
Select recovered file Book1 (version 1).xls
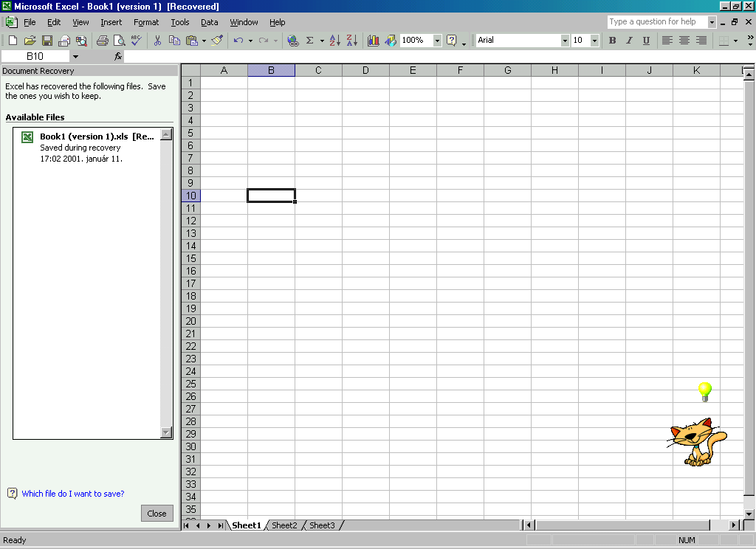[87, 148]
